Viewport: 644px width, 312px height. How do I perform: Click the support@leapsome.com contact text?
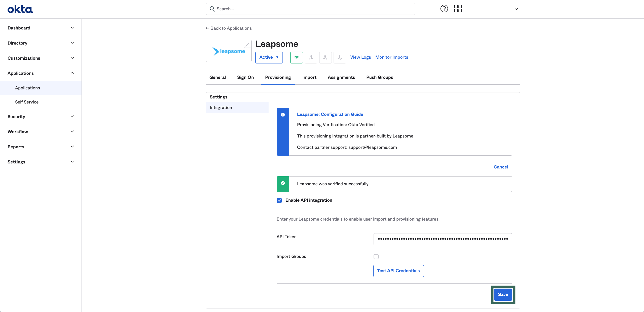[x=373, y=147]
